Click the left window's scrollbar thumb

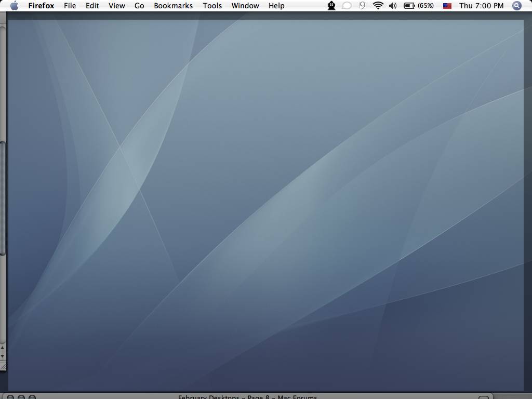3,198
